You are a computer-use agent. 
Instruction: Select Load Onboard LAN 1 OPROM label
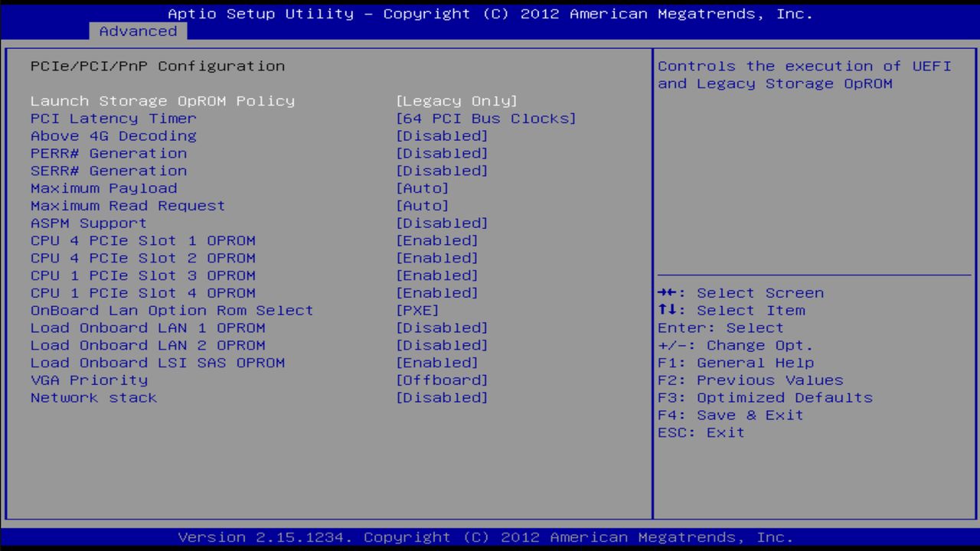[x=148, y=328]
